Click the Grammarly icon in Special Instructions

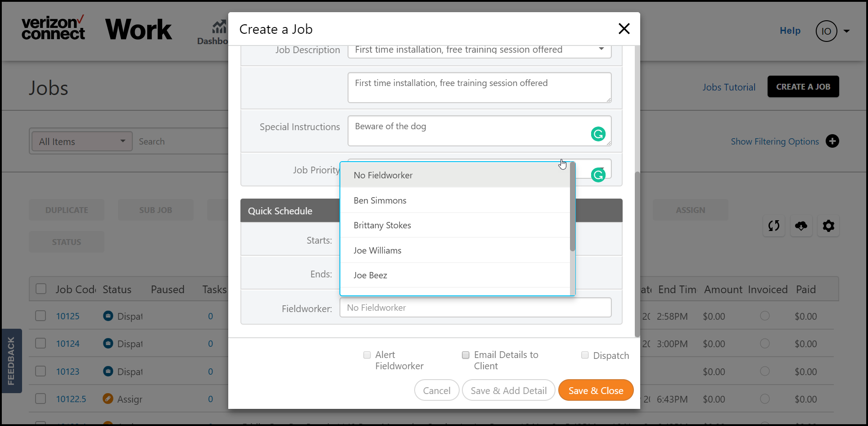(x=598, y=134)
